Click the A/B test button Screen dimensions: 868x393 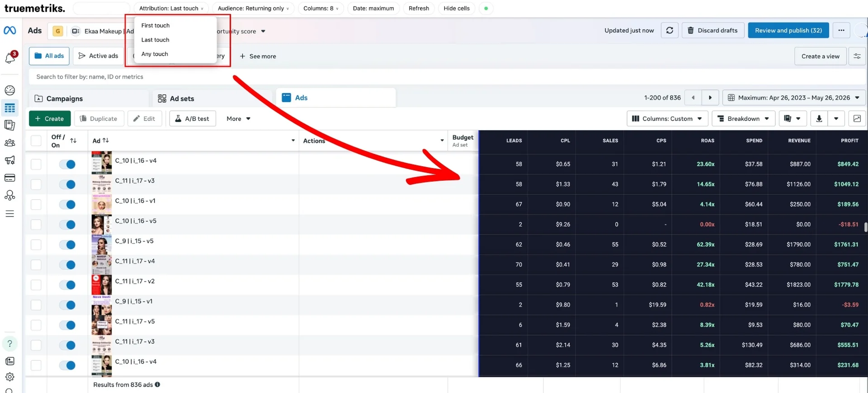(x=193, y=118)
